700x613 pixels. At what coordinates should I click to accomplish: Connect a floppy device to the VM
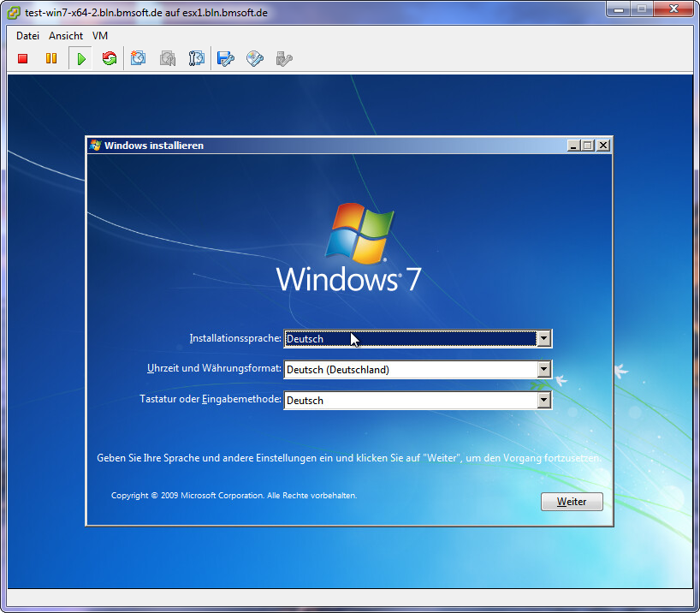pos(225,58)
